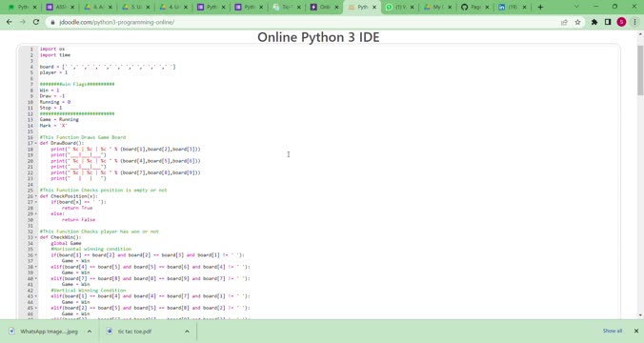The image size is (644, 343).
Task: Toggle the browser side panel icon
Action: pyautogui.click(x=608, y=22)
